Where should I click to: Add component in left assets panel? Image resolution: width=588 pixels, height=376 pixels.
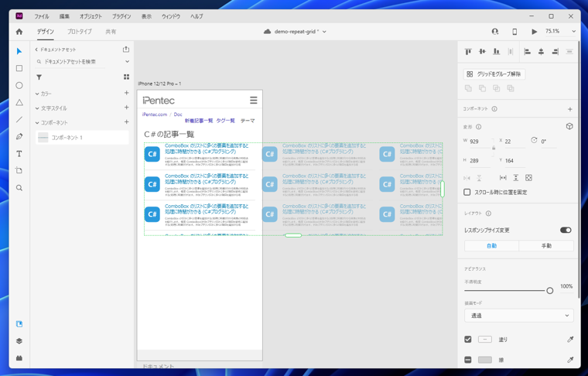click(x=126, y=121)
